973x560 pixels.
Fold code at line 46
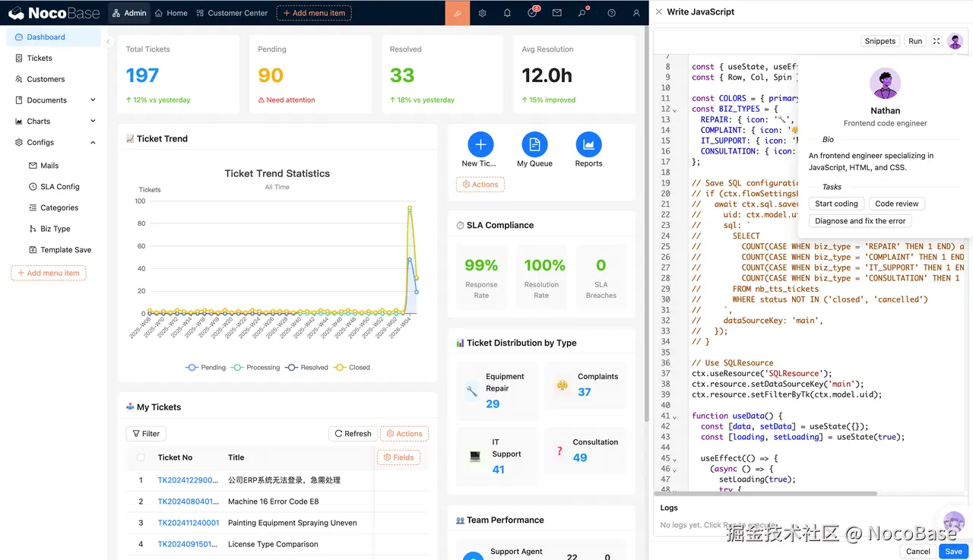[675, 470]
